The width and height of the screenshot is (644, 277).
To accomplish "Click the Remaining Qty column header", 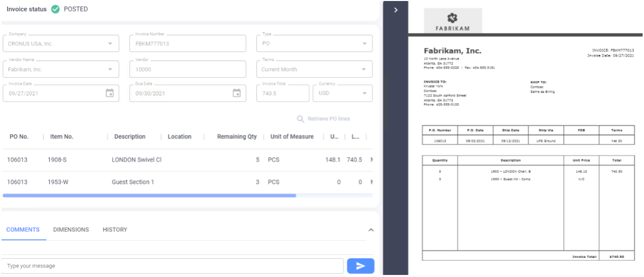I will [x=237, y=136].
